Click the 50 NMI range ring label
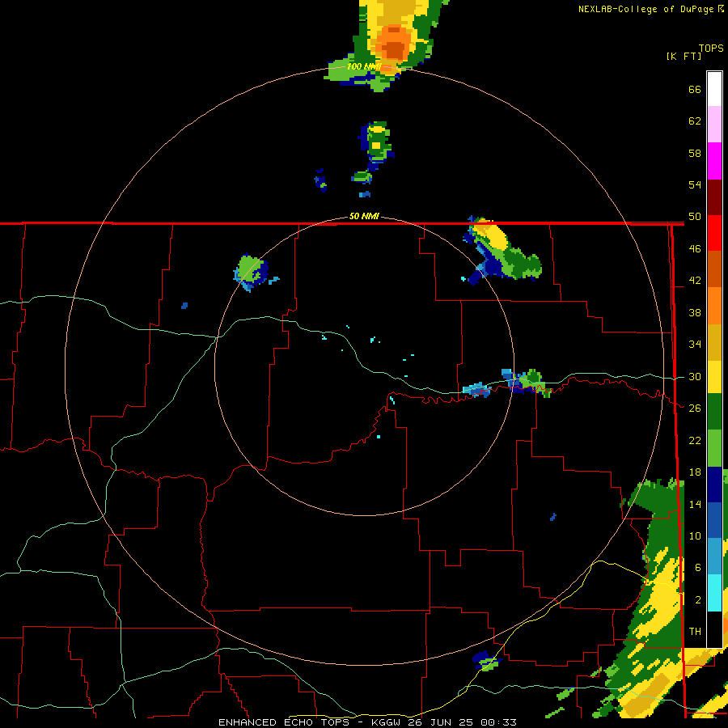This screenshot has width=728, height=728. pos(364,216)
